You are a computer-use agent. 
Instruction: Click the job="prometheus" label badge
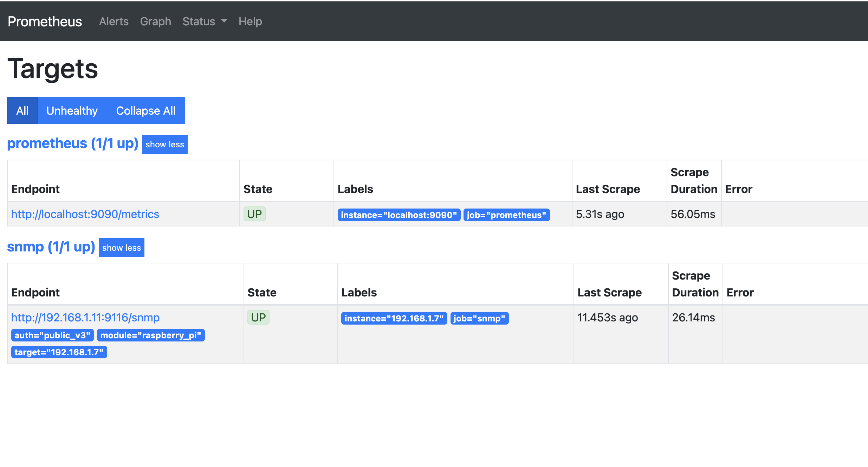(506, 215)
